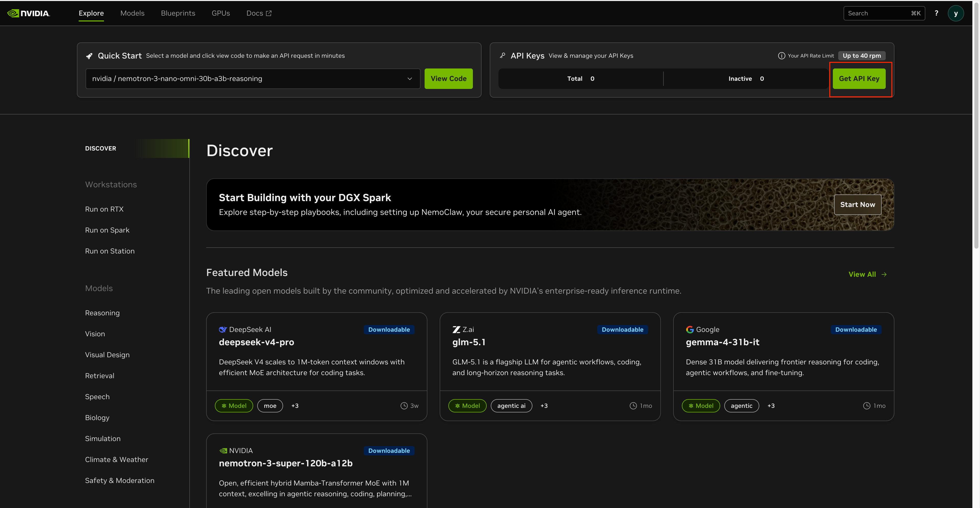
Task: Click the +3 tags on gemma-4-31b-it card
Action: click(x=771, y=406)
